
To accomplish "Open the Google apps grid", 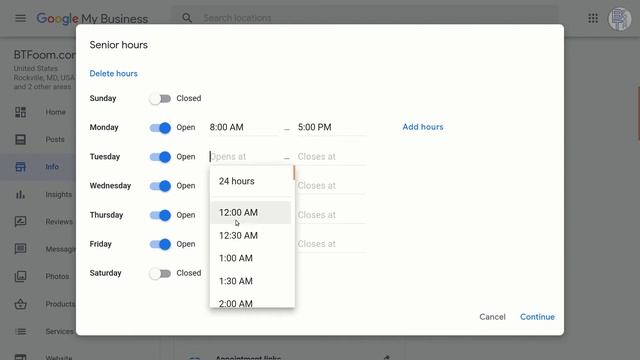I will tap(593, 18).
